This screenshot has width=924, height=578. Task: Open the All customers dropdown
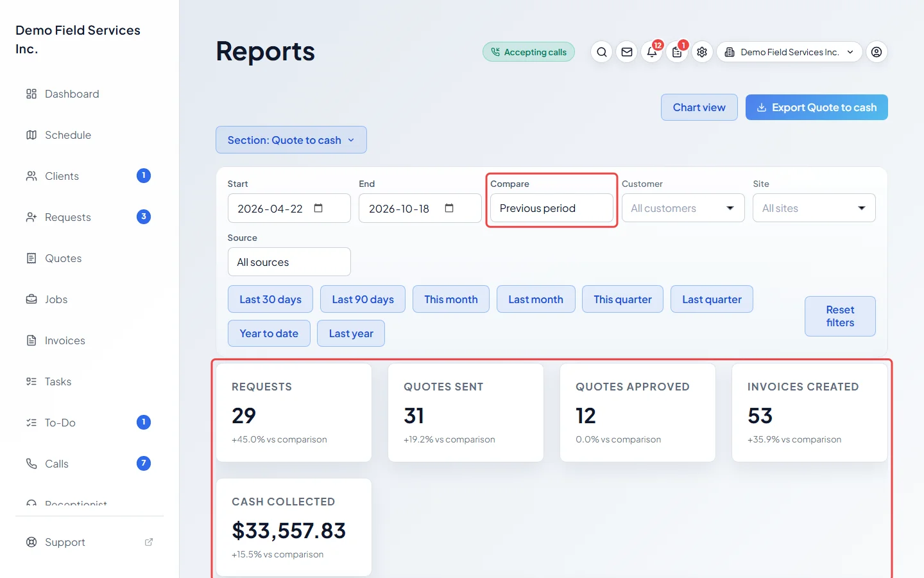point(683,208)
